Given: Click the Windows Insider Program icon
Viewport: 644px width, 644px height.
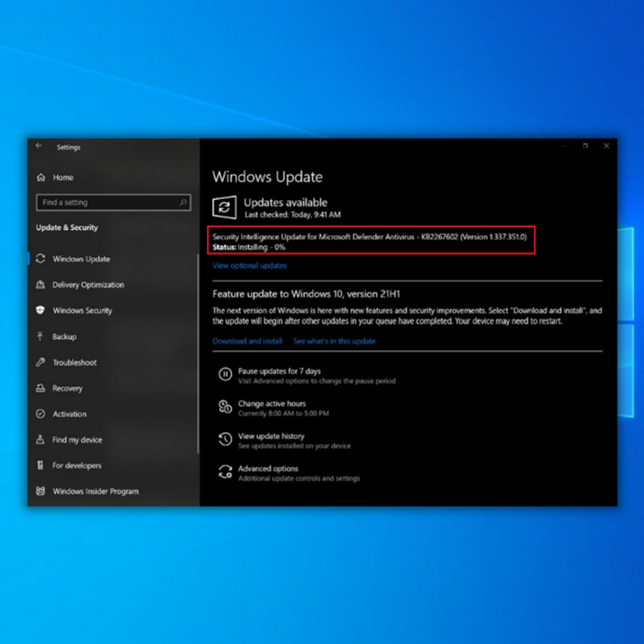Looking at the screenshot, I should 40,491.
